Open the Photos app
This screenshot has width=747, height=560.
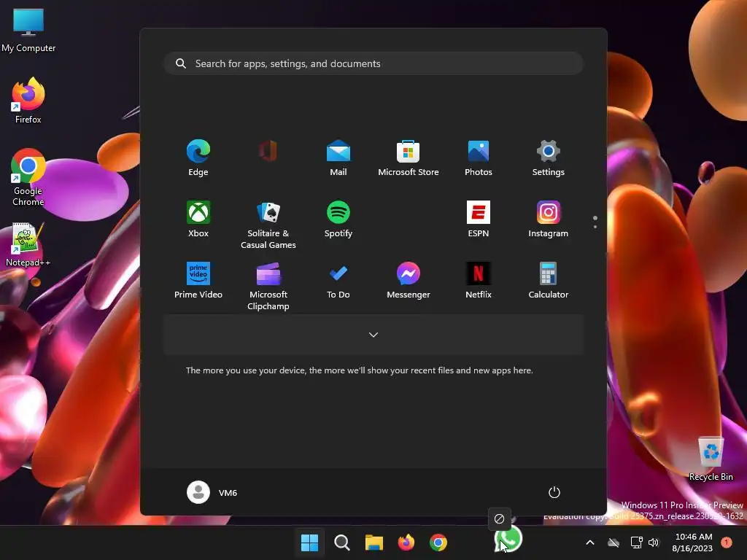(x=479, y=157)
